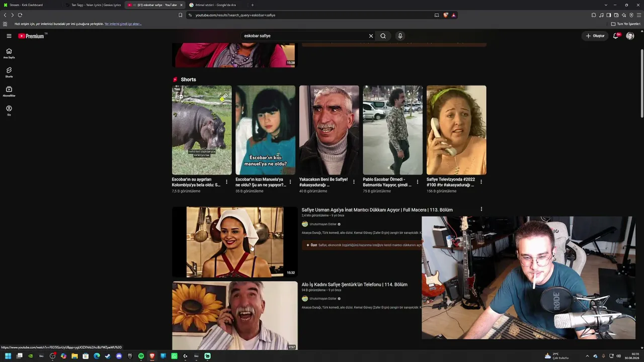Open YouTube notifications bell
Image resolution: width=644 pixels, height=362 pixels.
(x=615, y=36)
